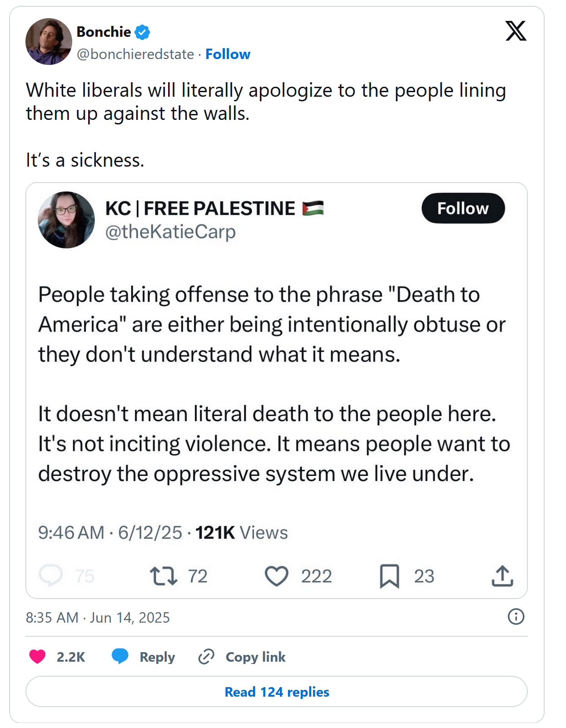The width and height of the screenshot is (566, 728).
Task: Click Bonchie's verified badge icon
Action: click(143, 32)
